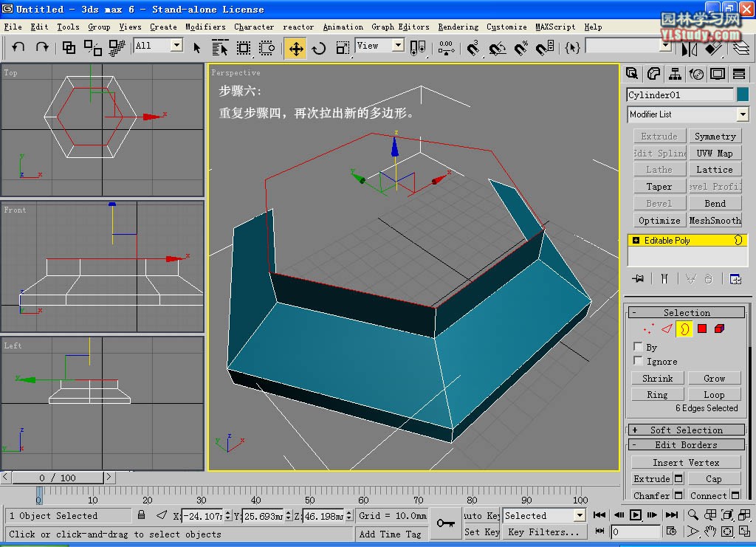Enable the Ignore Backfacing checkbox
The image size is (756, 547).
click(x=639, y=360)
